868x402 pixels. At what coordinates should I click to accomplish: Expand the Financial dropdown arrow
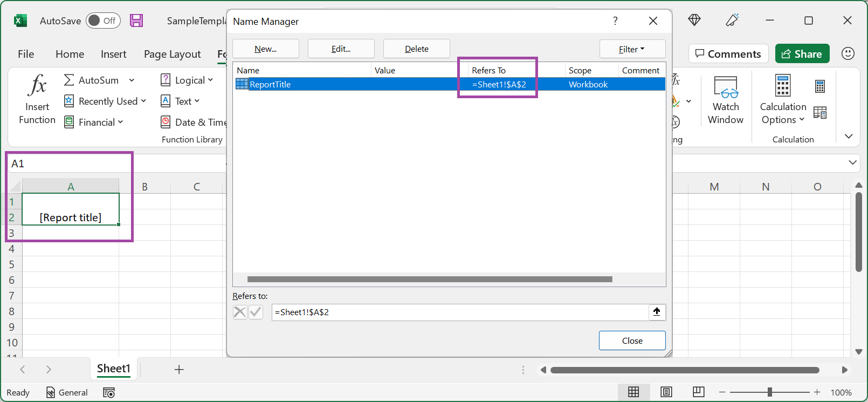click(120, 122)
